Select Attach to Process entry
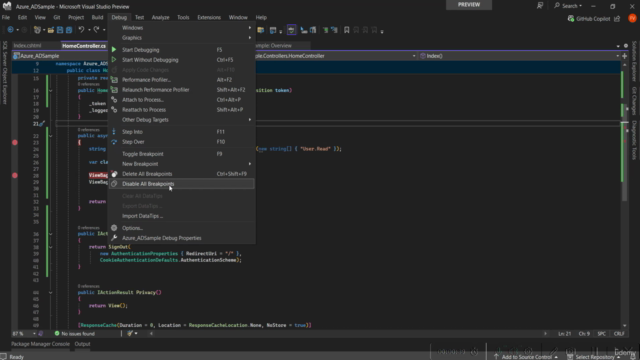The height and width of the screenshot is (360, 640). point(182,100)
